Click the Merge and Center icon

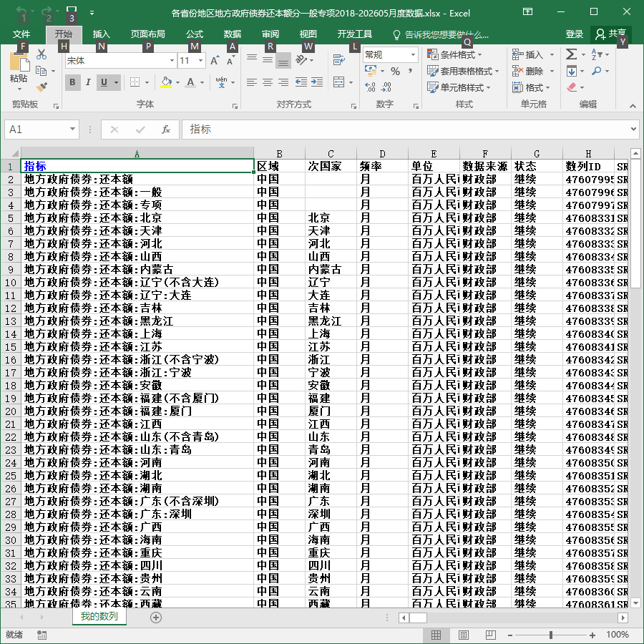point(339,82)
